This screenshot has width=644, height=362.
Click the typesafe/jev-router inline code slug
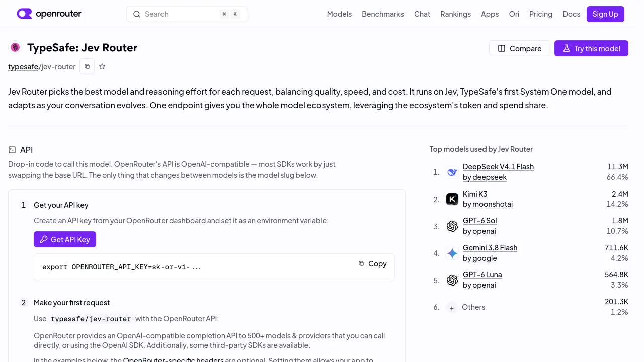(91, 319)
